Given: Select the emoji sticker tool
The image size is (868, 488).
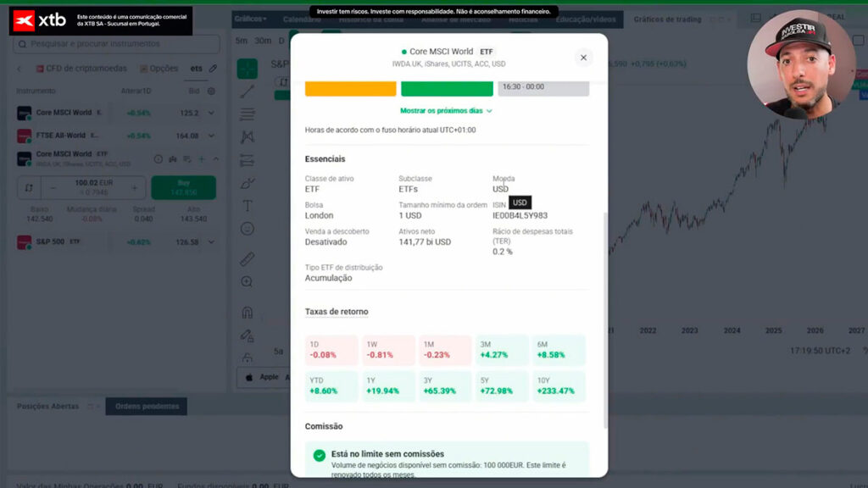Looking at the screenshot, I should tap(247, 229).
